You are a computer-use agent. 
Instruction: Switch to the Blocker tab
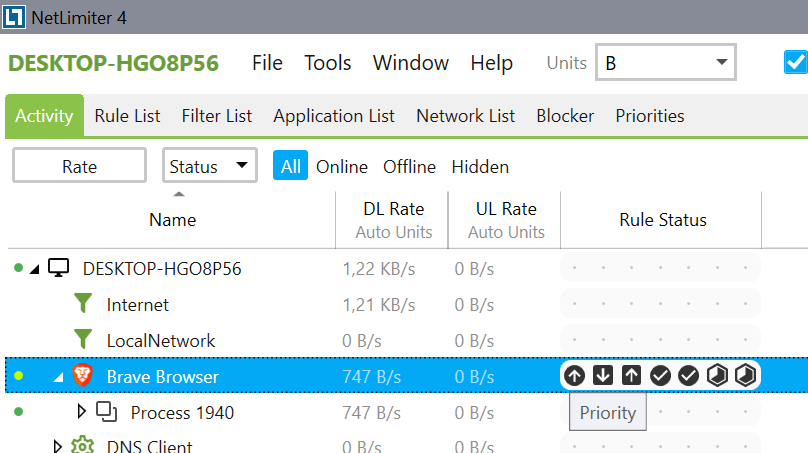point(565,115)
